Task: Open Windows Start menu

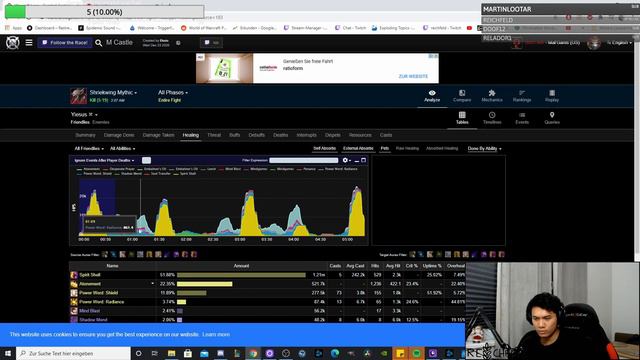Action: point(8,353)
